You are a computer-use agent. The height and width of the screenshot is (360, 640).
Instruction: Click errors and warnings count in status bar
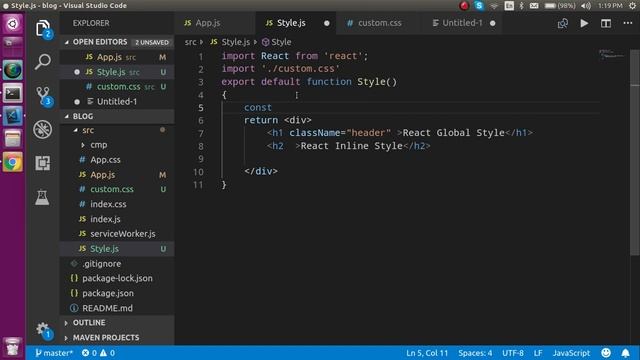(98, 353)
